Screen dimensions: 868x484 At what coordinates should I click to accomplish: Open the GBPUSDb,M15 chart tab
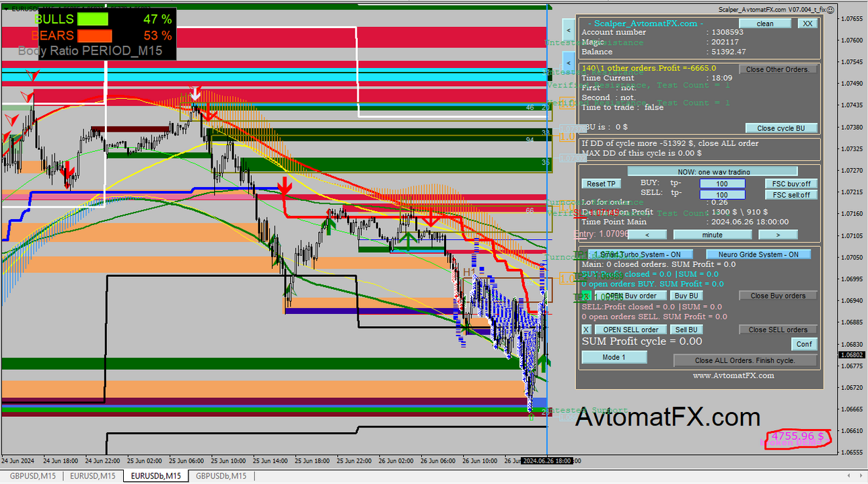tap(221, 476)
